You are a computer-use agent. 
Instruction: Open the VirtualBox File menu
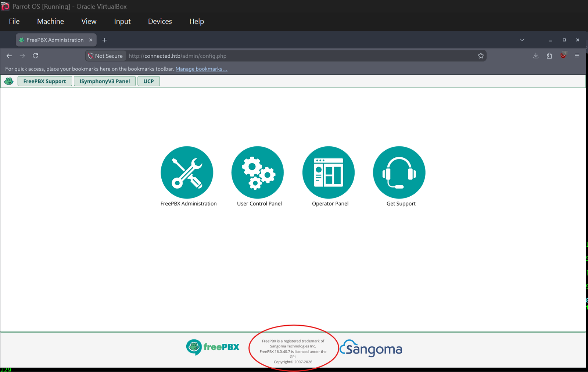[x=14, y=21]
